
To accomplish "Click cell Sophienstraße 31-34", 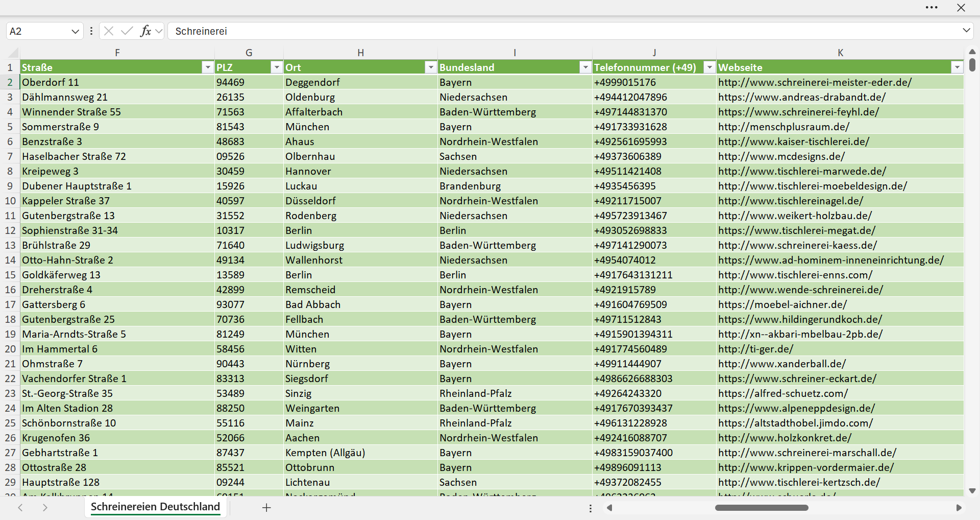I will (117, 230).
